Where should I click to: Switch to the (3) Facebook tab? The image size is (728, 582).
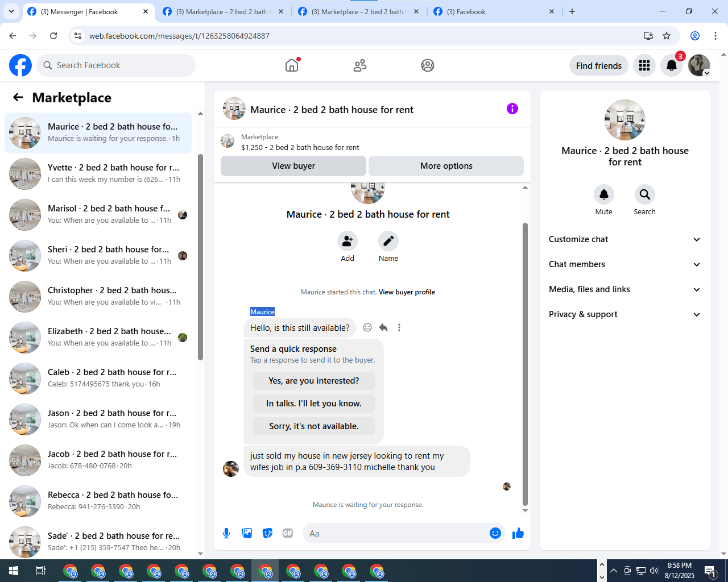click(493, 11)
